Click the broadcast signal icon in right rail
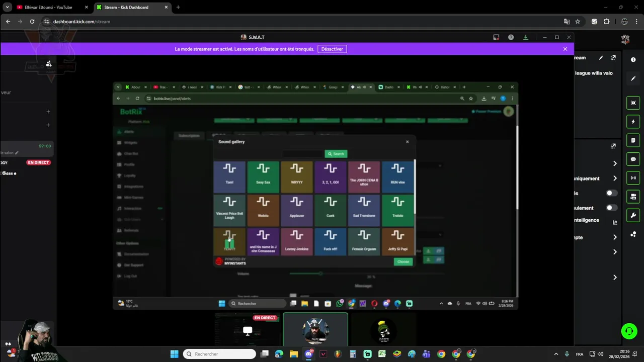This screenshot has width=644, height=362. (633, 177)
